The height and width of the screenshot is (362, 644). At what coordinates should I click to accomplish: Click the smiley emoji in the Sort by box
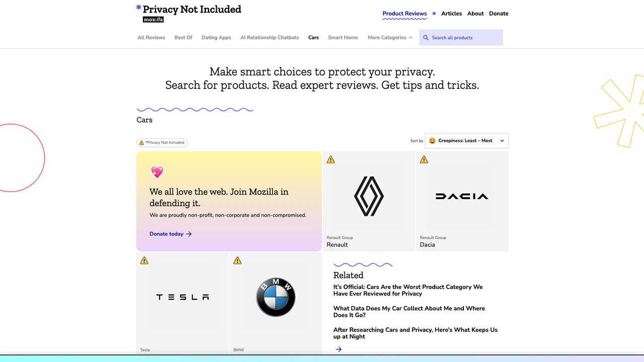coord(432,141)
